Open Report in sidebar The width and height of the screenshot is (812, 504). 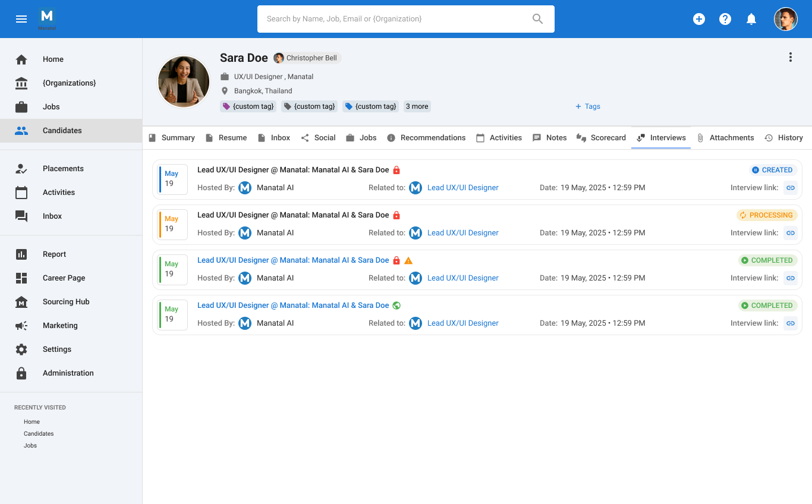71,254
